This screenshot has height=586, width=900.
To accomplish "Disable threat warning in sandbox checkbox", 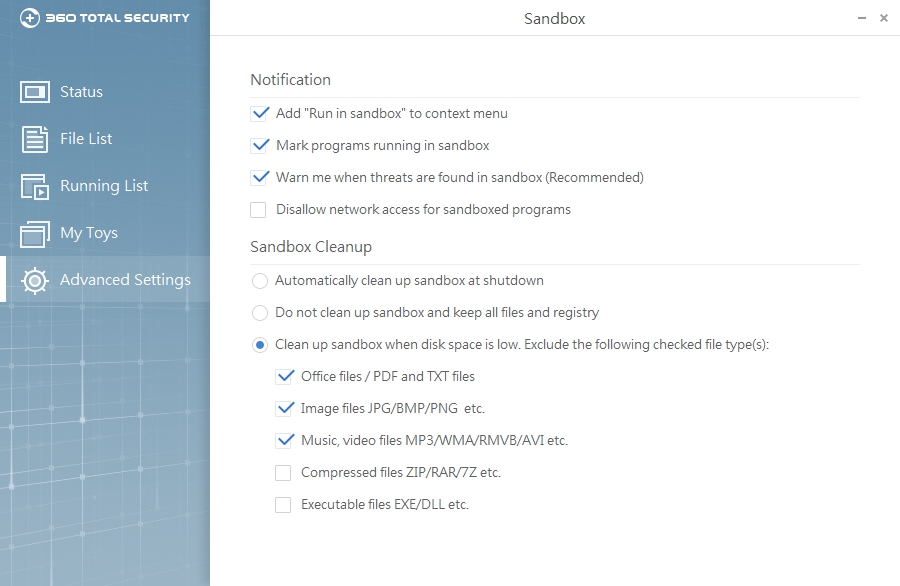I will 259,178.
